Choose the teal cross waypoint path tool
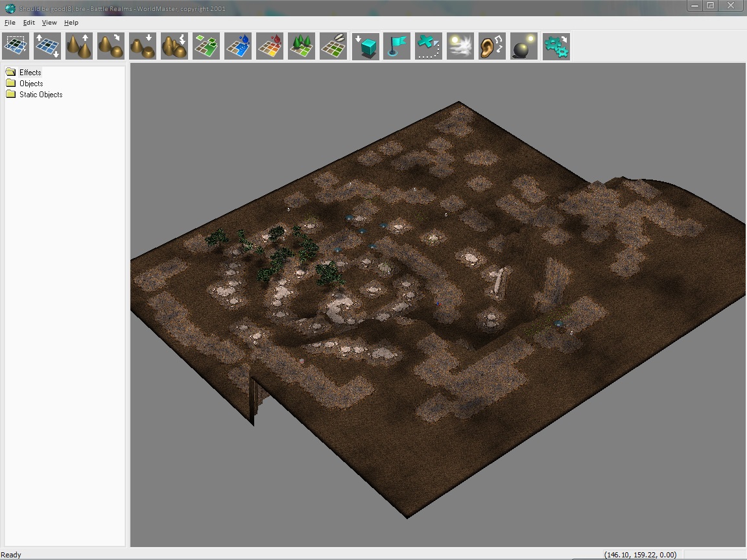747x560 pixels. (x=429, y=46)
